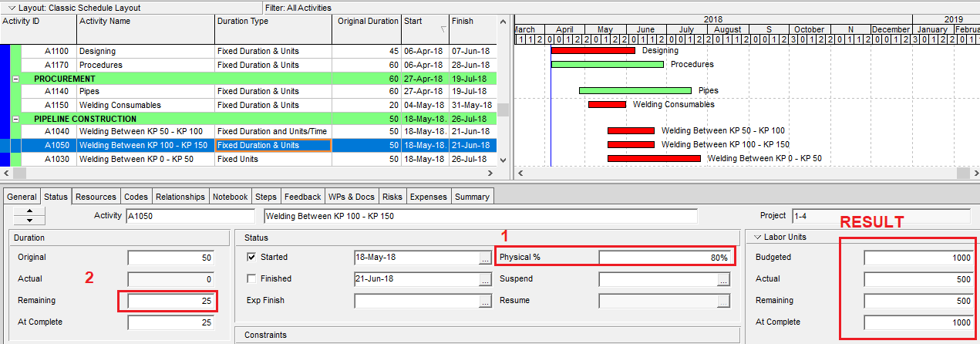
Task: Click the Exp Finish date field
Action: 416,301
